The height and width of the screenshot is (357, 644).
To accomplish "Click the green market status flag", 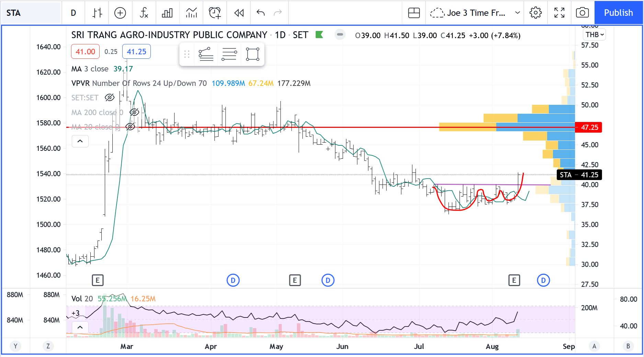I will click(x=319, y=35).
